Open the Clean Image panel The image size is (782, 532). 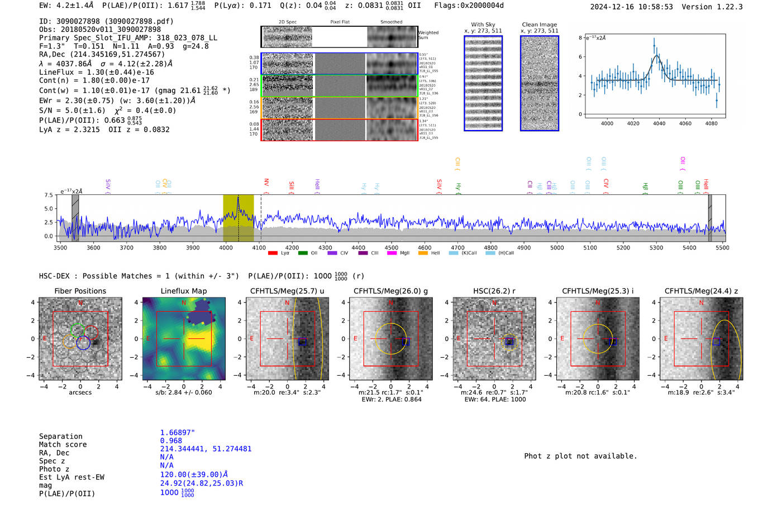[540, 83]
